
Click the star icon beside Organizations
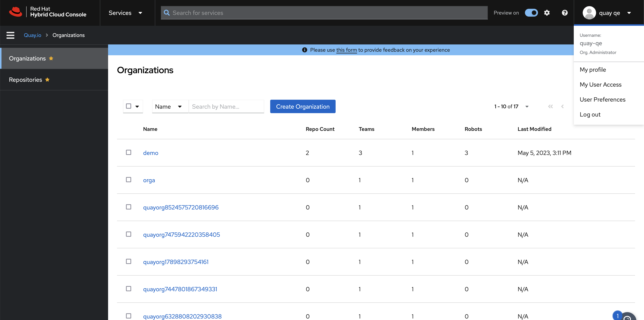click(51, 58)
